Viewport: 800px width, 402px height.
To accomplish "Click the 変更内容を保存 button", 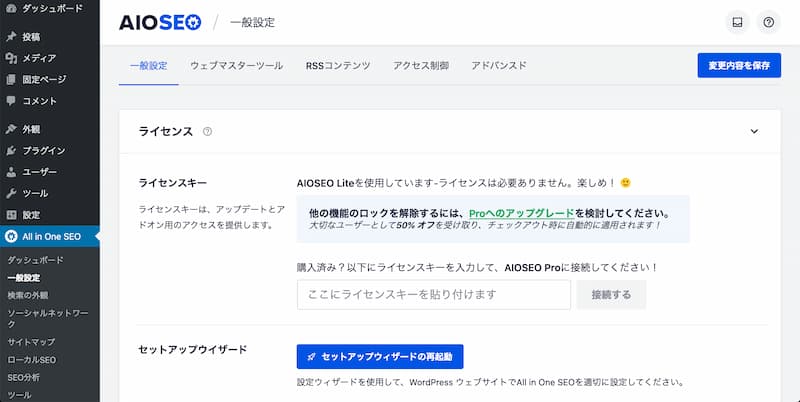I will [739, 65].
